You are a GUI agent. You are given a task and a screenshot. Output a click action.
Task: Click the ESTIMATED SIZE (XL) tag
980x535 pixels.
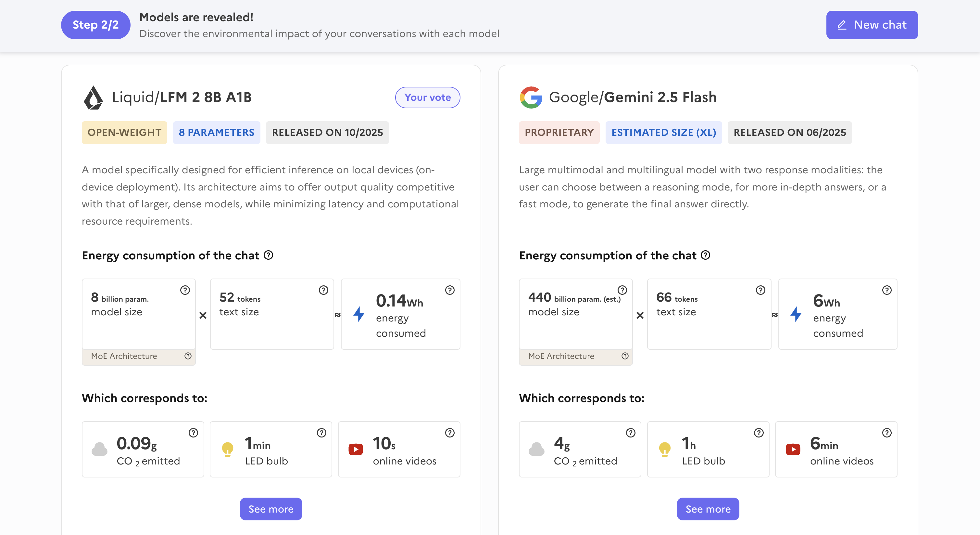point(663,133)
